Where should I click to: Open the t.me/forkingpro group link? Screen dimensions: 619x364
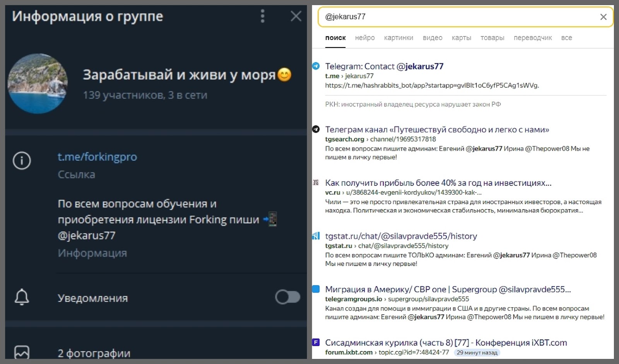(97, 157)
